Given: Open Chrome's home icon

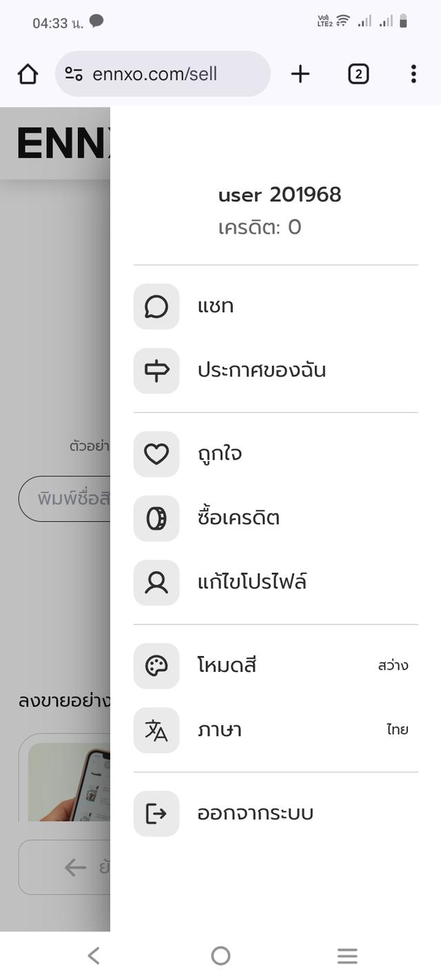Looking at the screenshot, I should [x=28, y=73].
